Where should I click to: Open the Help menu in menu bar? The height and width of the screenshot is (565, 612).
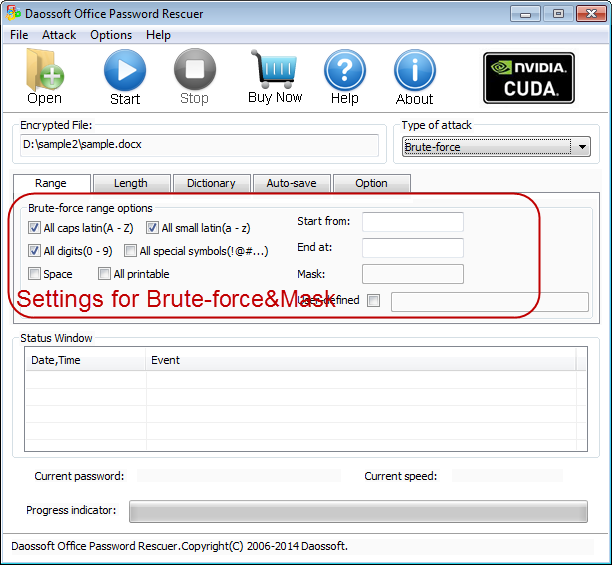coord(158,35)
